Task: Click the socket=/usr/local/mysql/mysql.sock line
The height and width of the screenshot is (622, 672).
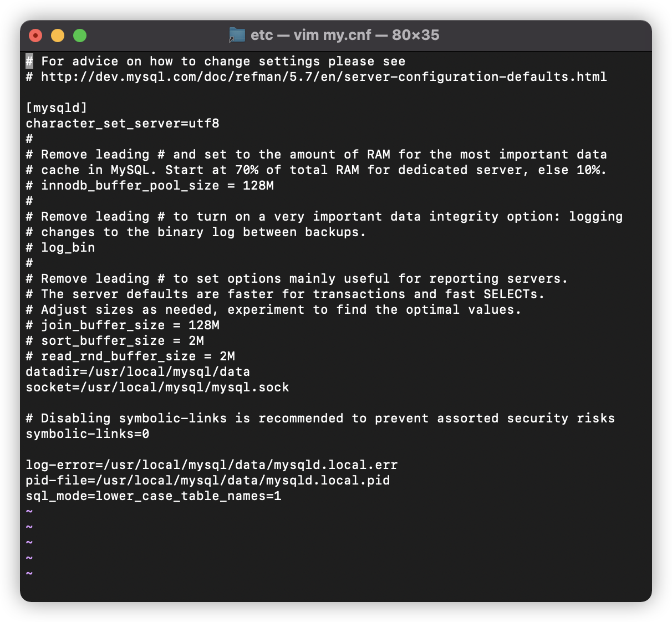Action: tap(157, 387)
